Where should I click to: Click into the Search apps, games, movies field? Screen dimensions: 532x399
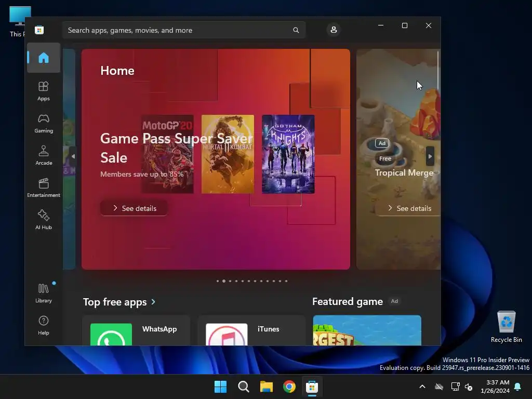tap(184, 30)
